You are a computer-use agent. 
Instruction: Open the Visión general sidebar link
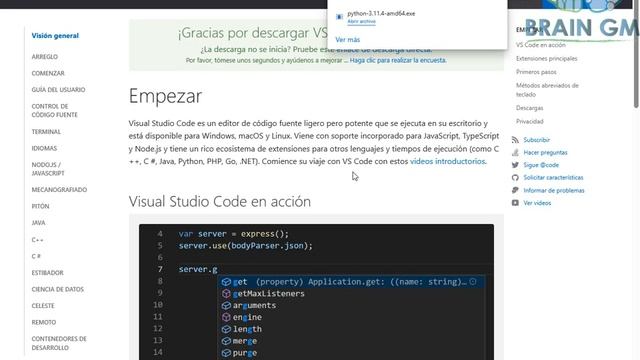tap(55, 36)
